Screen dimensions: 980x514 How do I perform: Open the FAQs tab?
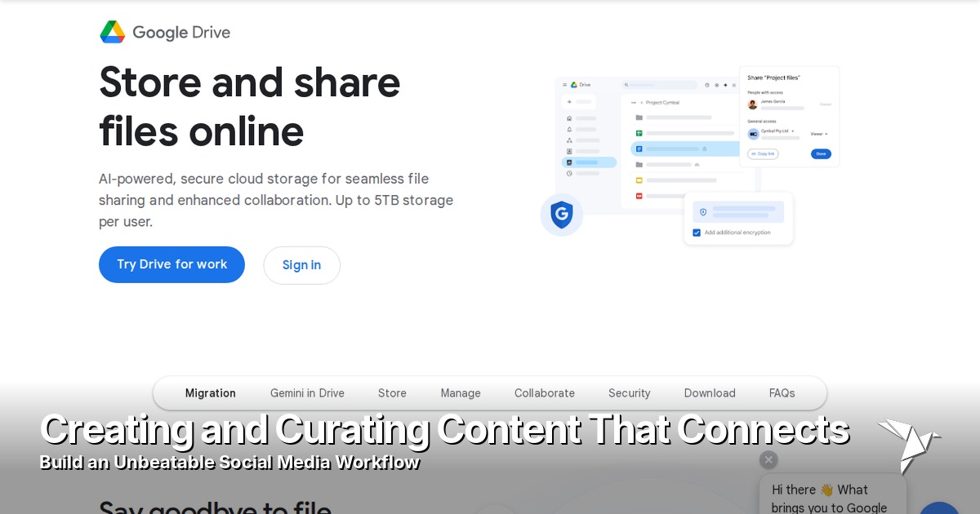(x=782, y=393)
